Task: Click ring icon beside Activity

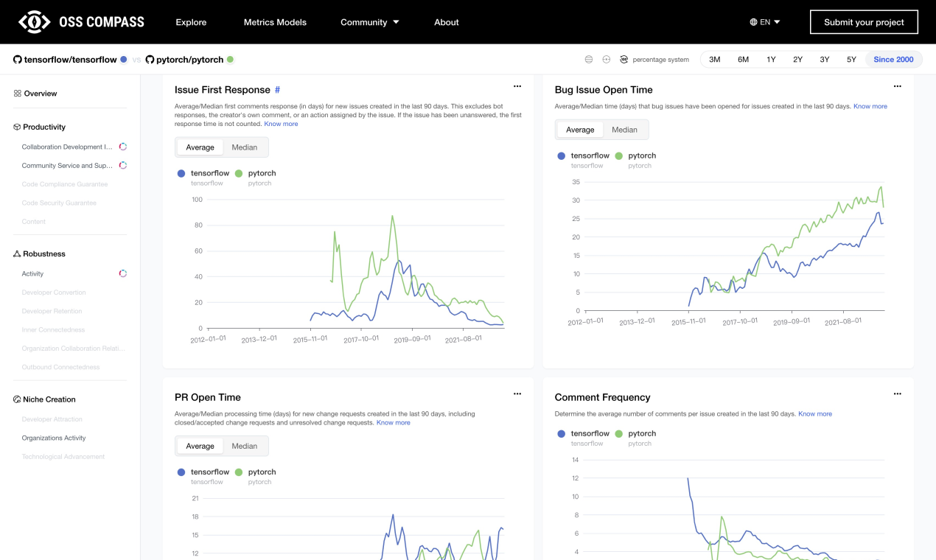Action: click(x=123, y=273)
